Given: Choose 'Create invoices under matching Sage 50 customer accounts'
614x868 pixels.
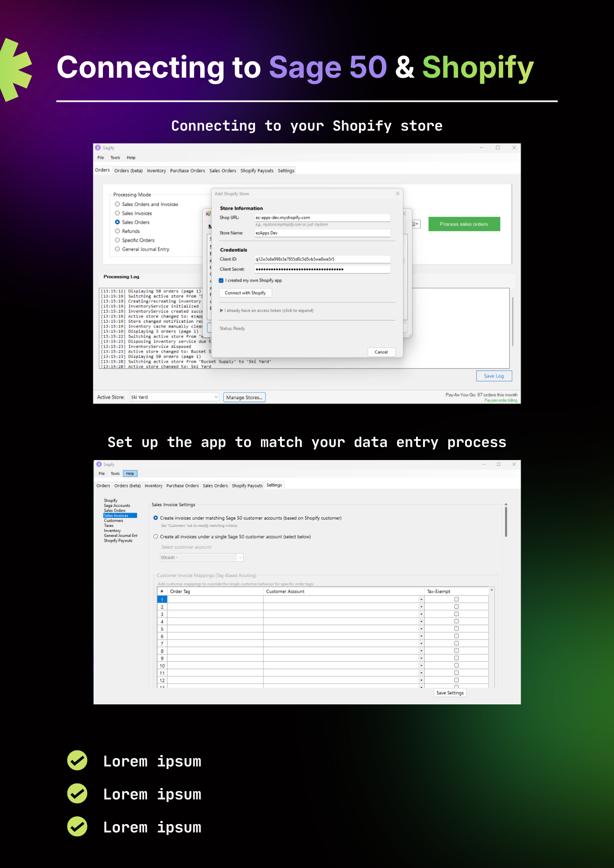Looking at the screenshot, I should click(155, 518).
